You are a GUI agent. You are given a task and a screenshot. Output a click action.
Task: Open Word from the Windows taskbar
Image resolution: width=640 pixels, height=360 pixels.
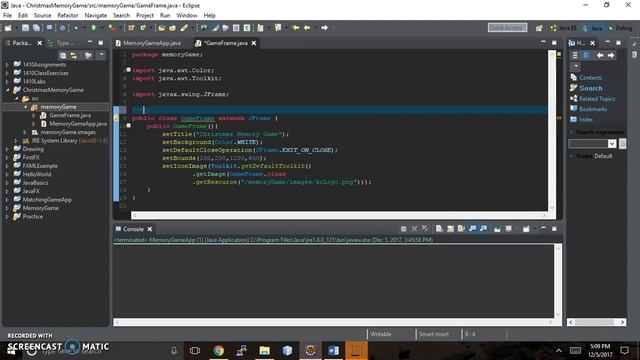[x=333, y=350]
